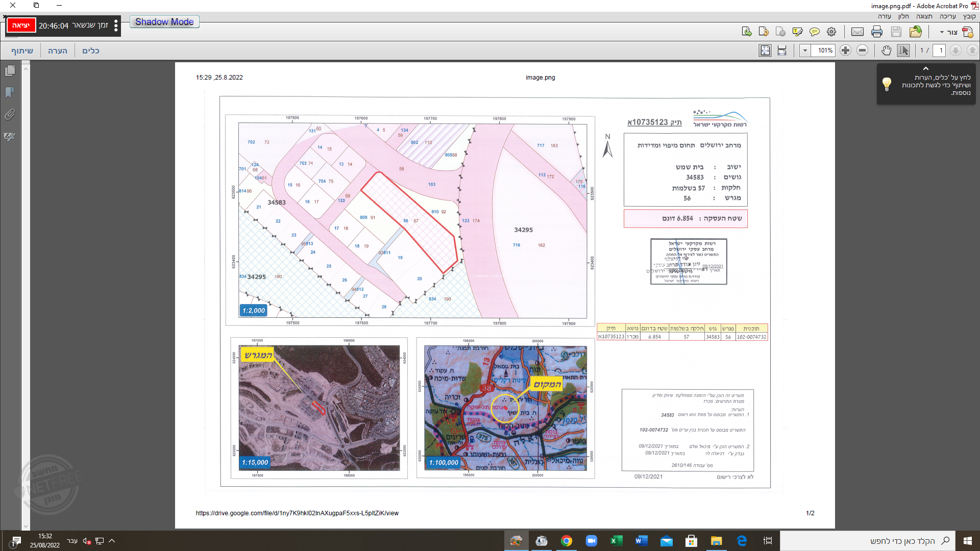
Task: Click the envelope email icon
Action: point(857,32)
